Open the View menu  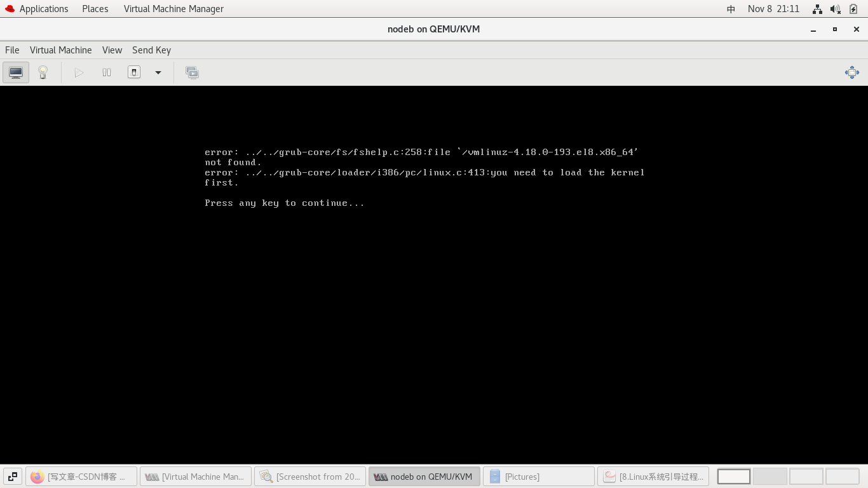112,50
